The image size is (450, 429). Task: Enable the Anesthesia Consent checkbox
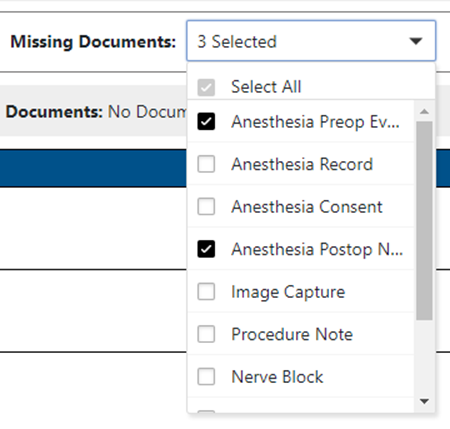click(206, 207)
